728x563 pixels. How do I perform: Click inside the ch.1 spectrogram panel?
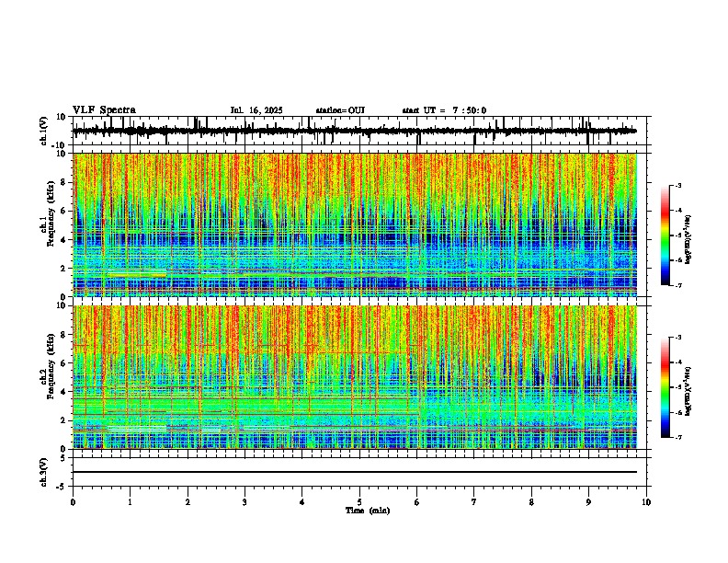pyautogui.click(x=355, y=224)
